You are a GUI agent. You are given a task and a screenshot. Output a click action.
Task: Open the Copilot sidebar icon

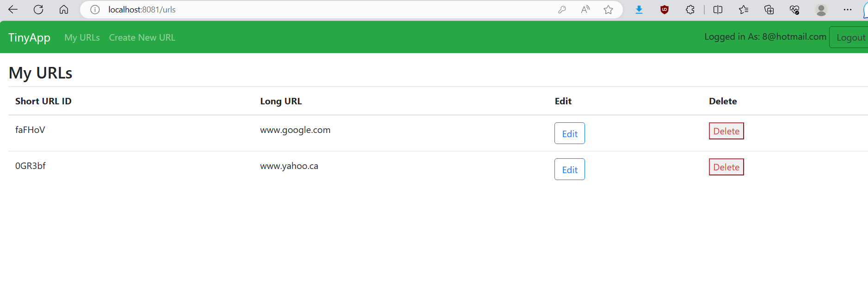866,9
